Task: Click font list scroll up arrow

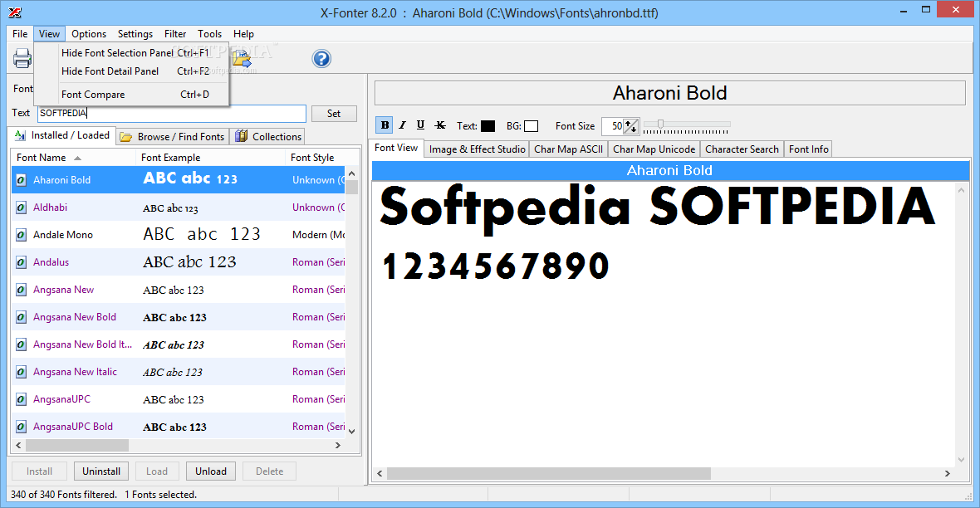Action: [352, 173]
